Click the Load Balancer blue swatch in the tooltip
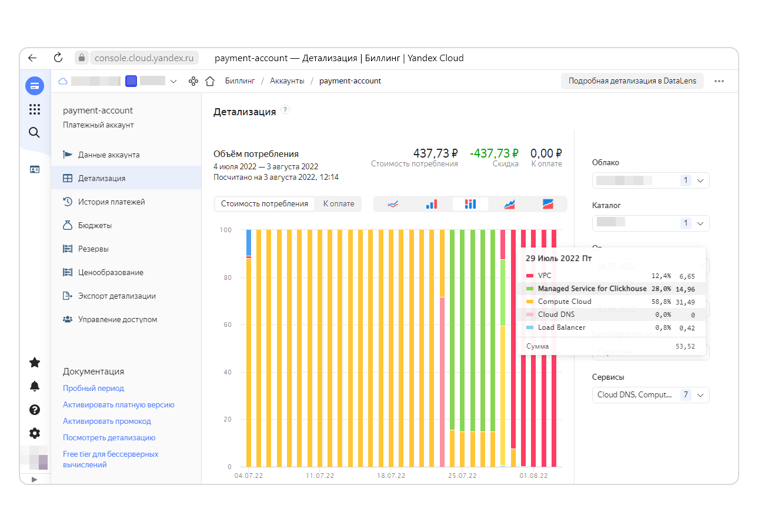Image resolution: width=758 pixels, height=532 pixels. click(x=530, y=327)
